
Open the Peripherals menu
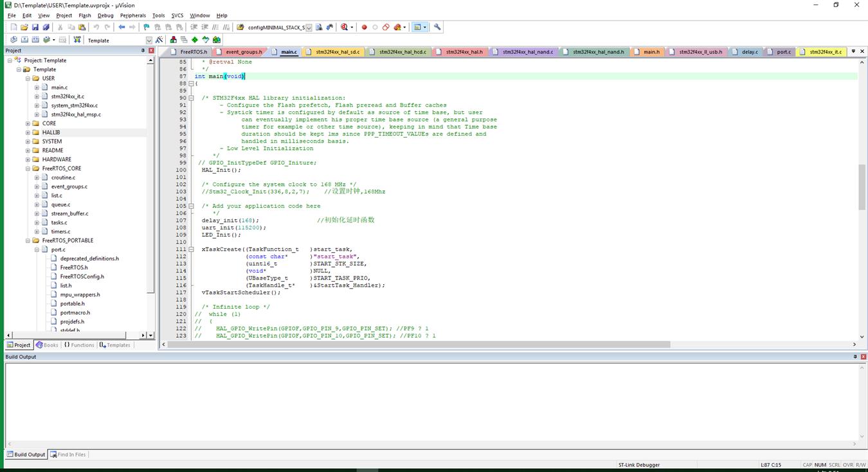133,15
